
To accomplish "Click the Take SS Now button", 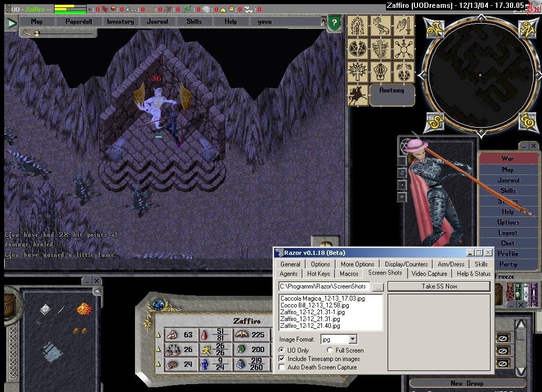I will coord(439,286).
